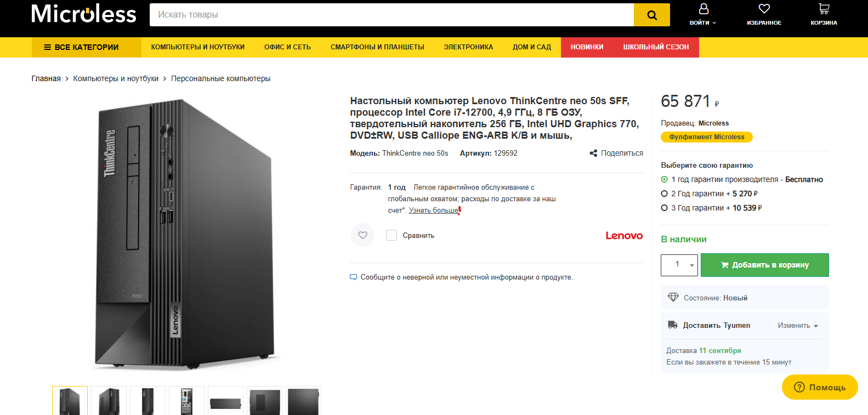This screenshot has width=868, height=415.
Task: Select fifth thumbnail showing horizontal view
Action: tap(225, 401)
